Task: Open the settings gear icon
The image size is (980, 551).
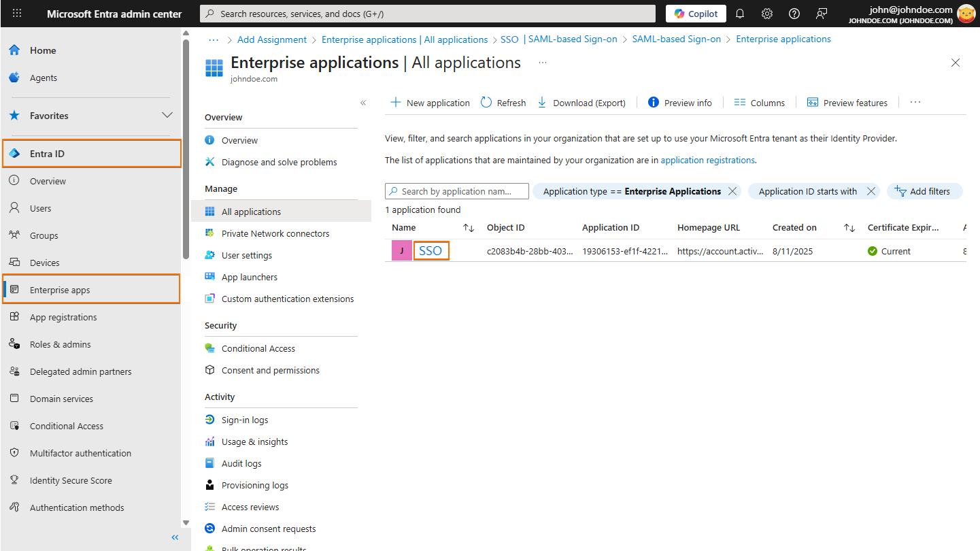Action: point(767,14)
